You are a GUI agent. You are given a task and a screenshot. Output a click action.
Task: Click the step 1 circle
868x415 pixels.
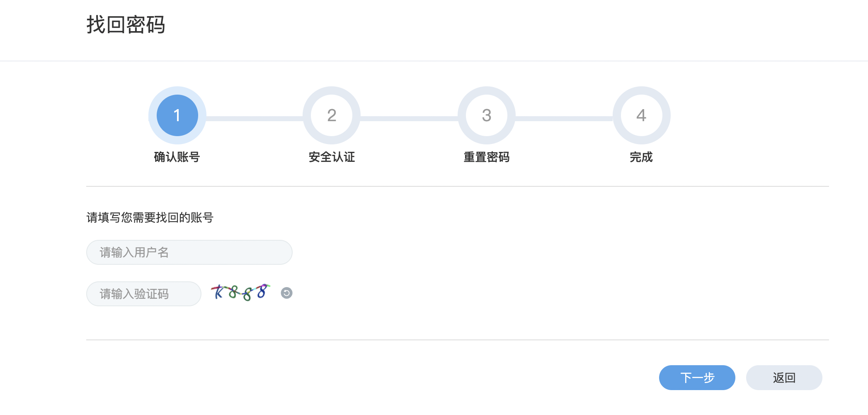pyautogui.click(x=177, y=115)
